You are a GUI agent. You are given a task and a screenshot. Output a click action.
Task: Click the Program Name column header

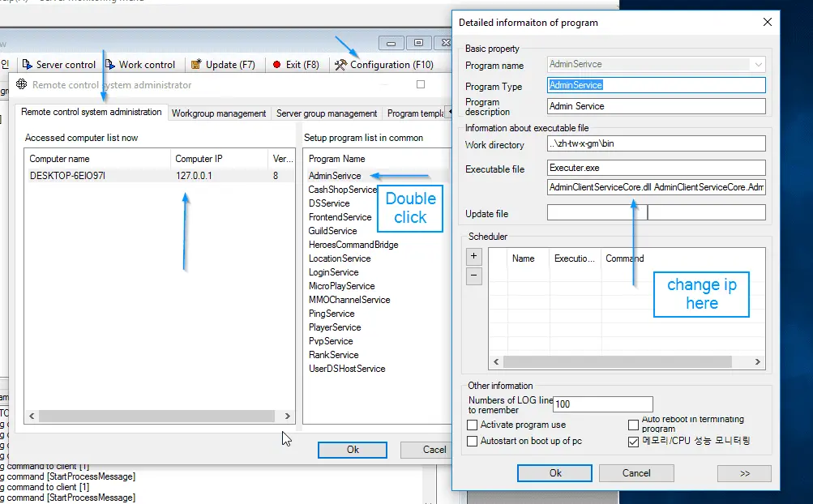tap(377, 159)
